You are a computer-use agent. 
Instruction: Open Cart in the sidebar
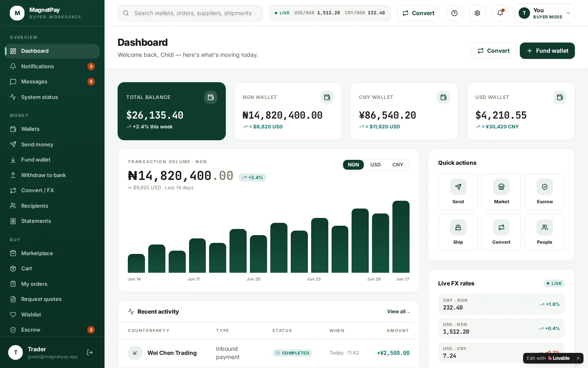(52, 269)
